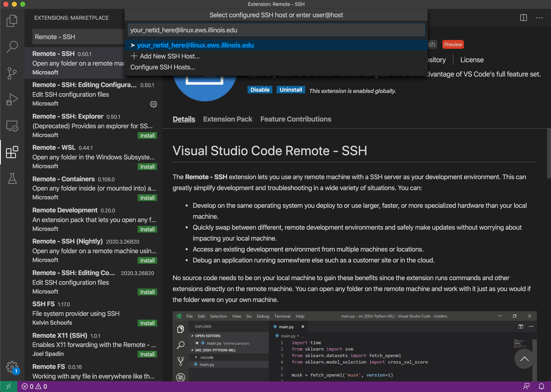Viewport: 551px width, 392px height.
Task: Click the notifications bell in status bar
Action: [541, 387]
